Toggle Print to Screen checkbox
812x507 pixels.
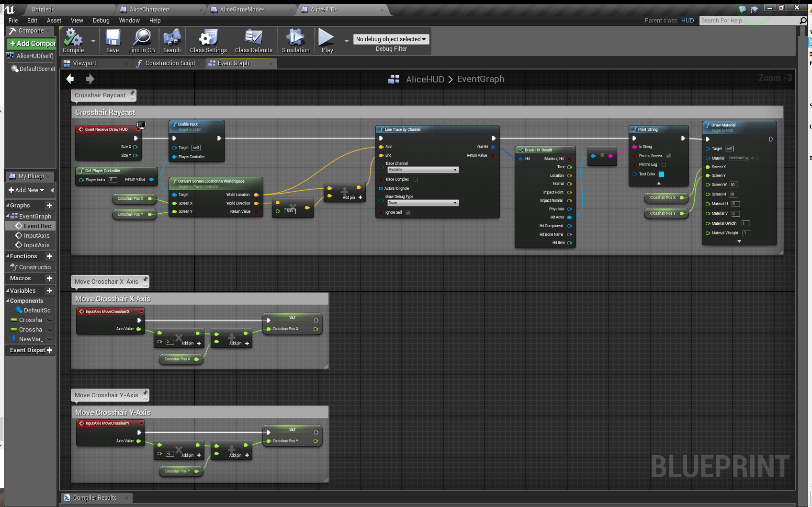pos(668,156)
